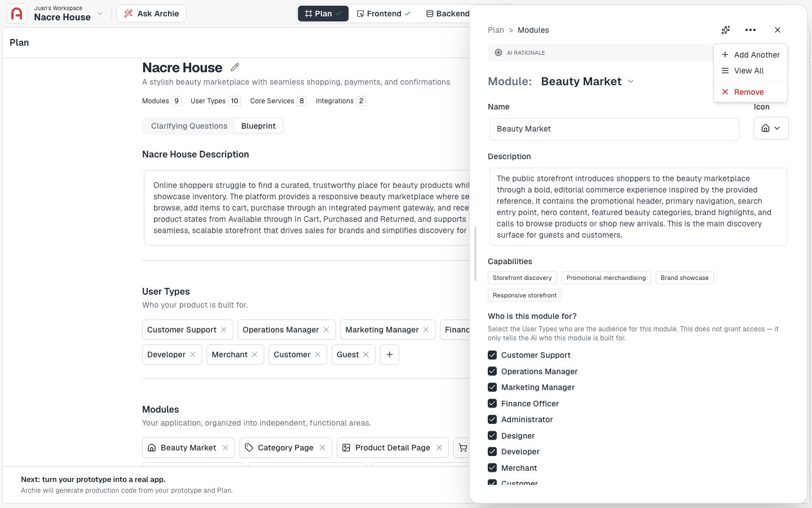Close the Modules side panel
This screenshot has width=812, height=508.
[x=778, y=30]
